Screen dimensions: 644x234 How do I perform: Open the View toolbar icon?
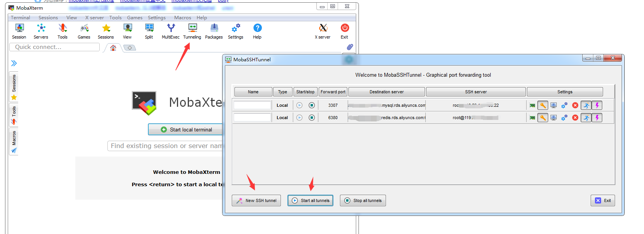click(x=127, y=31)
